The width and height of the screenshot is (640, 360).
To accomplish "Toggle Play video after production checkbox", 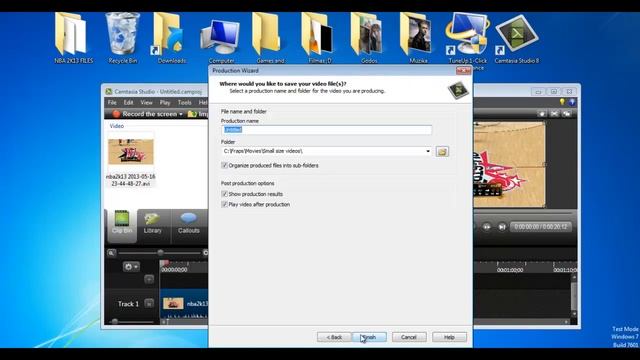I will [x=224, y=204].
